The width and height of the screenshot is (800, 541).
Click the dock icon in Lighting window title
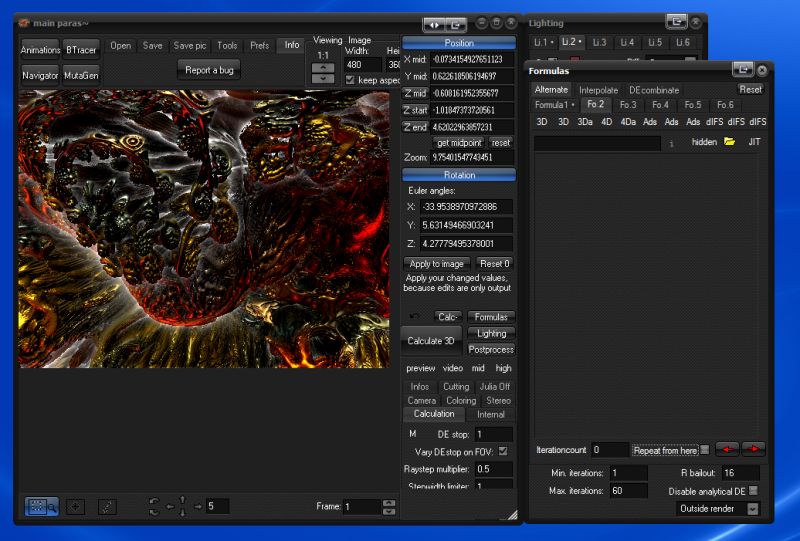676,21
